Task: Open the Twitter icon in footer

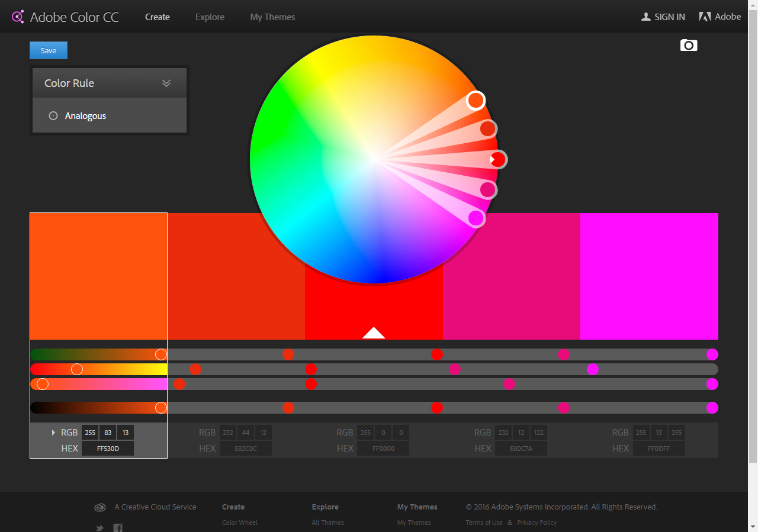Action: coord(99,528)
